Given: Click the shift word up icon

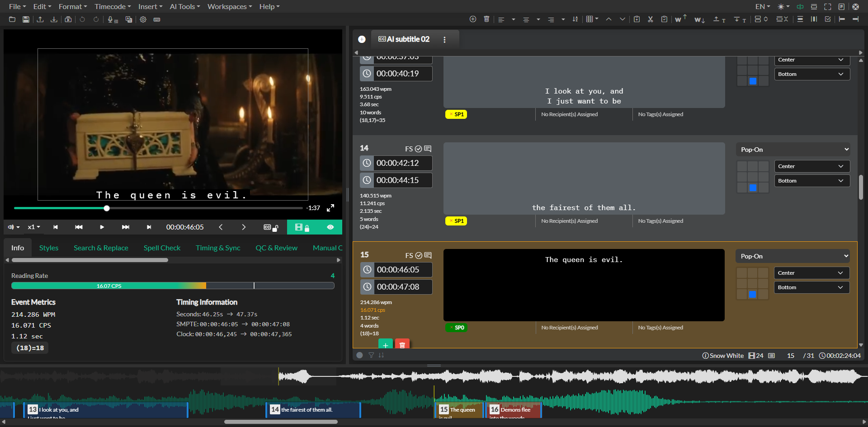Looking at the screenshot, I should (680, 19).
